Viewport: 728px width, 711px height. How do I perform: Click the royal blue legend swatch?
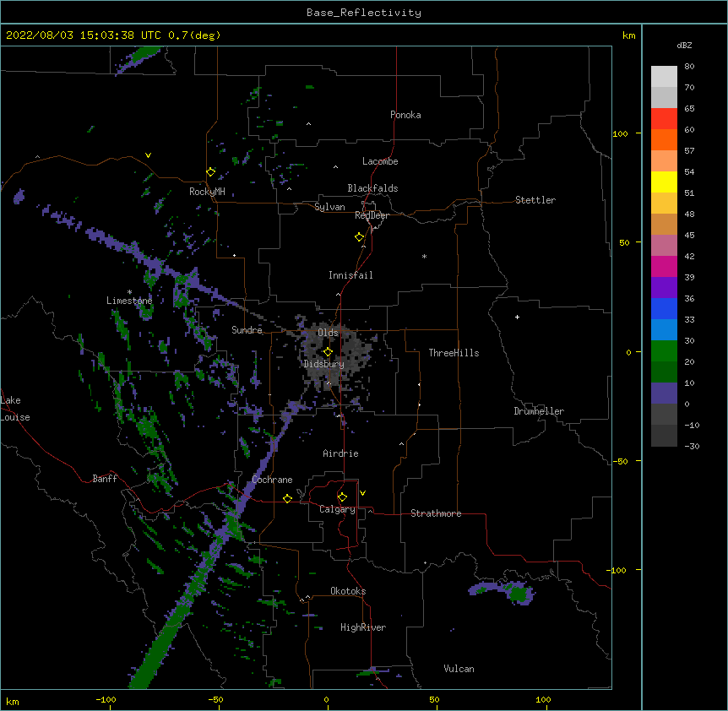[x=664, y=308]
